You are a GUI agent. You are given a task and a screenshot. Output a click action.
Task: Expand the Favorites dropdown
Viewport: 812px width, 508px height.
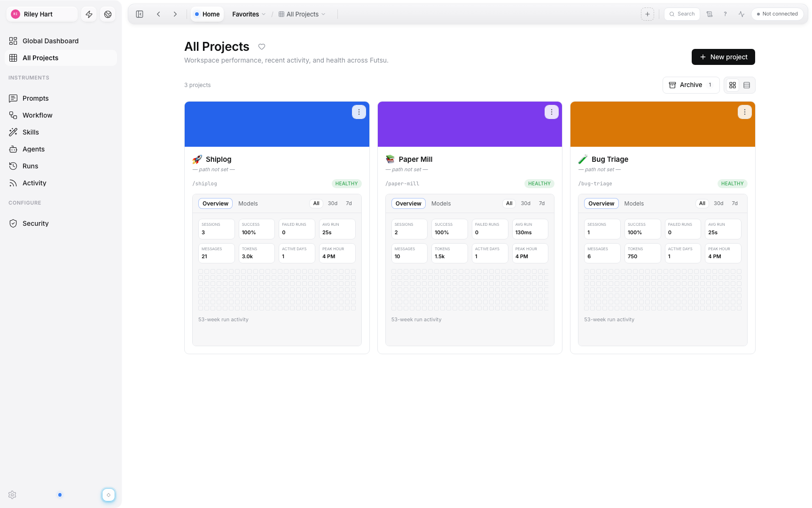(x=249, y=14)
